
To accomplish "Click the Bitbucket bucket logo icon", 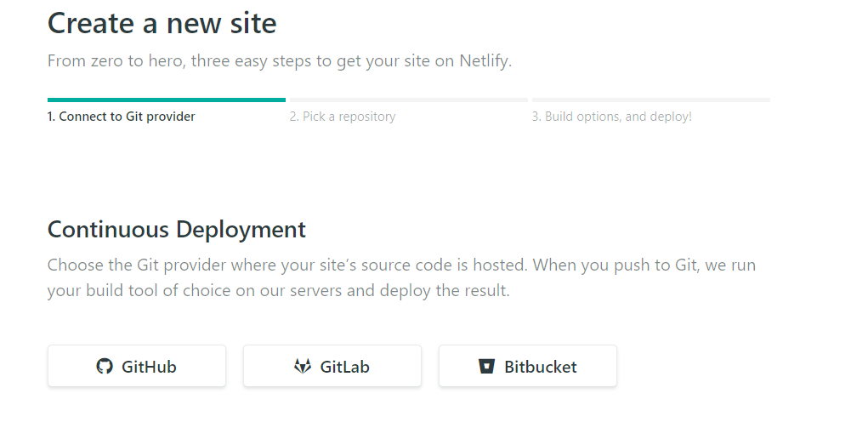I will pos(486,367).
